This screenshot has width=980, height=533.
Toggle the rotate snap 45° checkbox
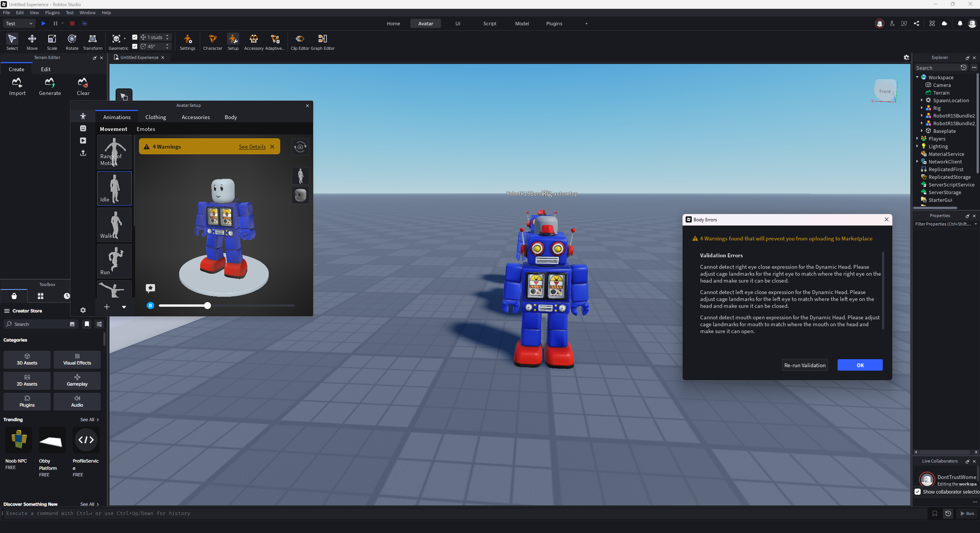135,46
